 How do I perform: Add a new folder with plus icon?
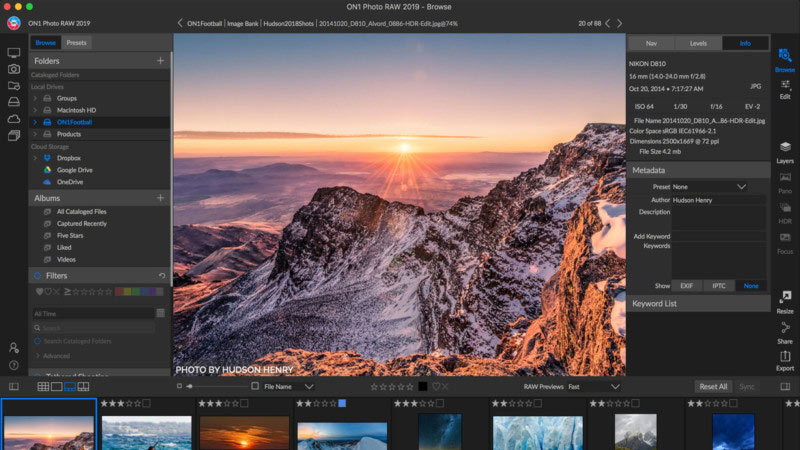(x=160, y=61)
